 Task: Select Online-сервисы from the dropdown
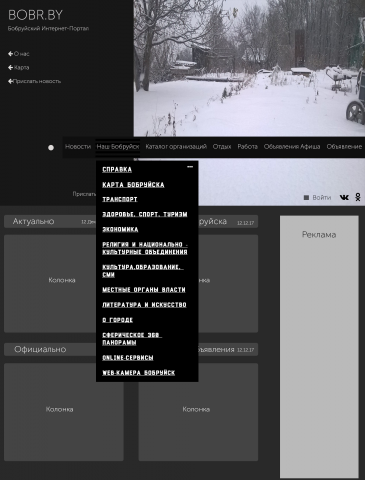point(128,358)
